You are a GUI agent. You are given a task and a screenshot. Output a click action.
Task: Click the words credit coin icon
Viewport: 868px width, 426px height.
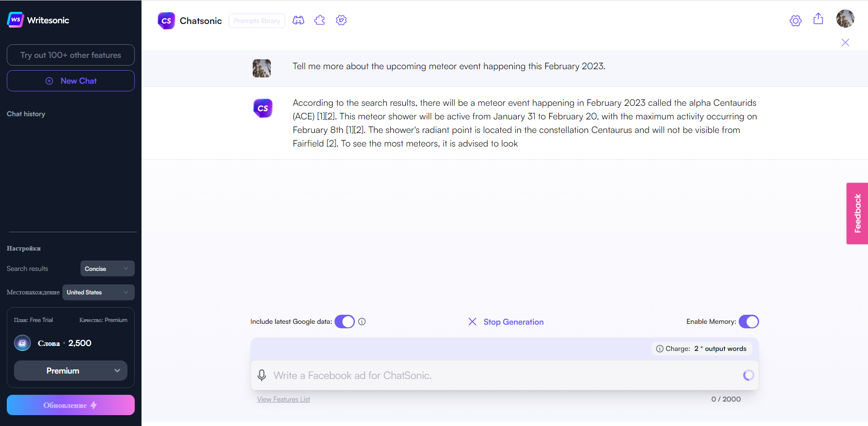pos(23,343)
